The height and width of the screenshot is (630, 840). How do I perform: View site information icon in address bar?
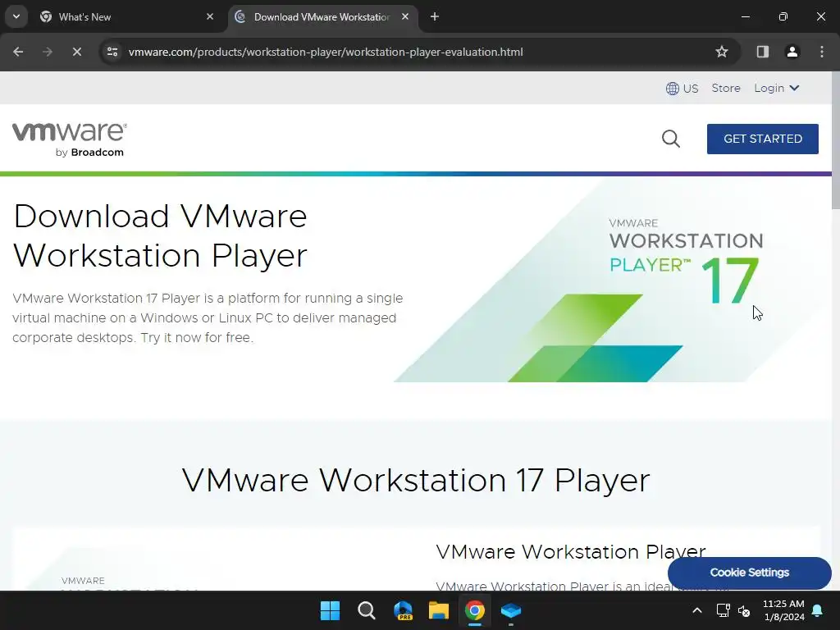112,52
